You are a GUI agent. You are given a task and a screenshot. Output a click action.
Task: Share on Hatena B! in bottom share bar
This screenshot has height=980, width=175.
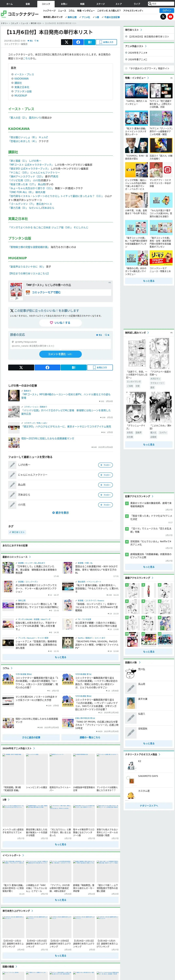(x=73, y=367)
